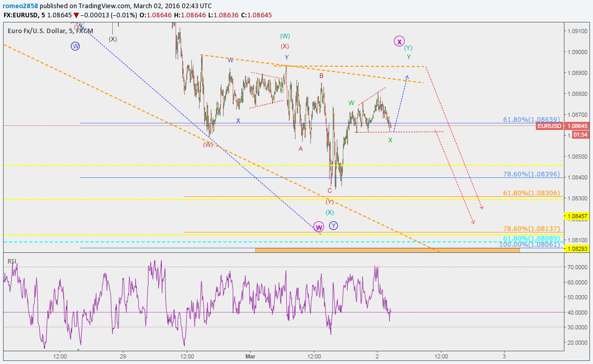Select the L:1.08636 low value

pyautogui.click(x=224, y=15)
